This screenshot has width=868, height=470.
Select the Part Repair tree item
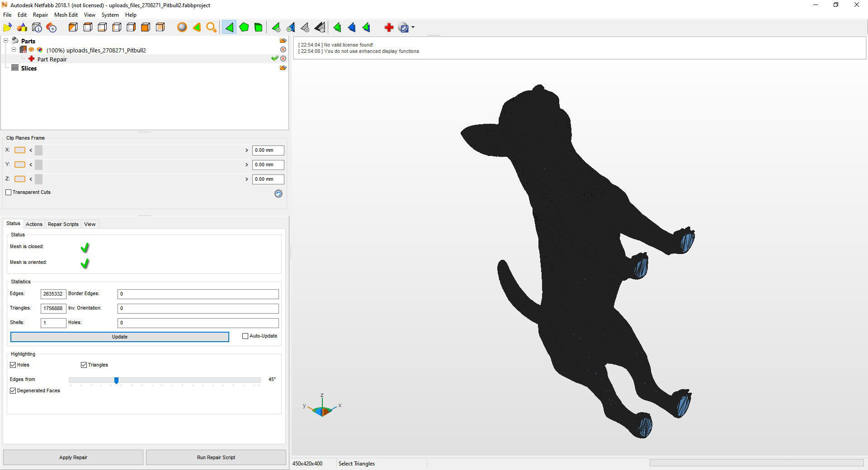click(52, 59)
